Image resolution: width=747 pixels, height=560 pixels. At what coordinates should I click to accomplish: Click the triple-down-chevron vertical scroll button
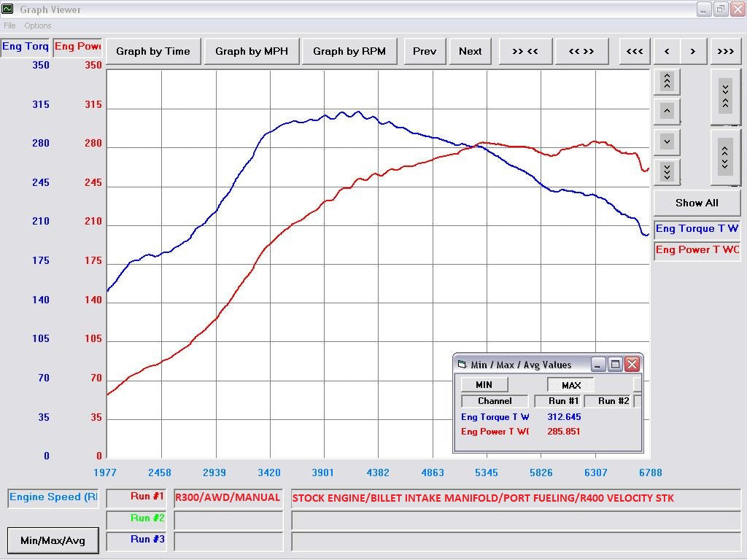[667, 171]
